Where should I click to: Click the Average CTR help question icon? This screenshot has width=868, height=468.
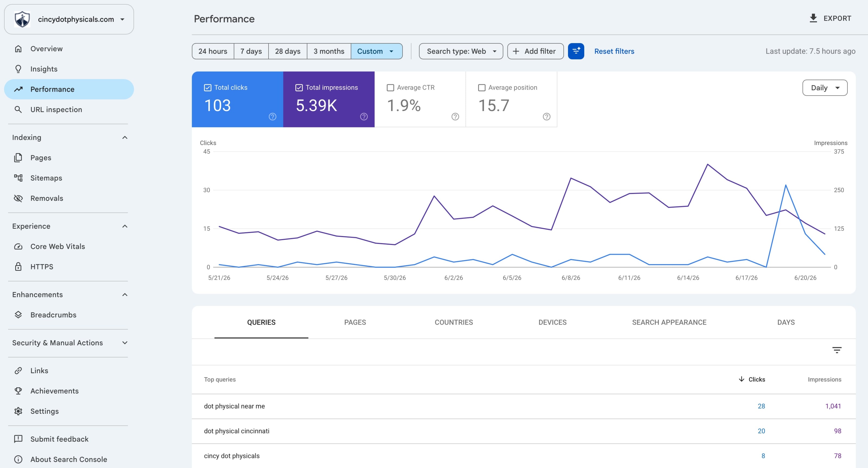[x=455, y=117]
